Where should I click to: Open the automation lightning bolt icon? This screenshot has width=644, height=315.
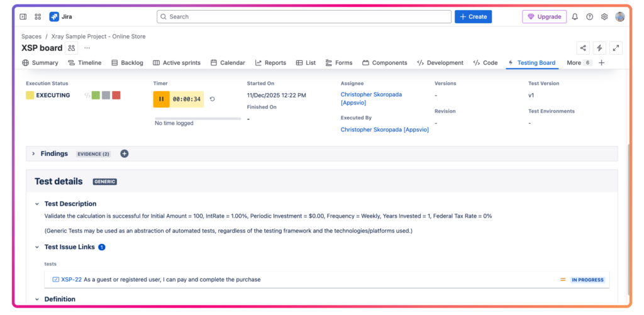[x=599, y=48]
